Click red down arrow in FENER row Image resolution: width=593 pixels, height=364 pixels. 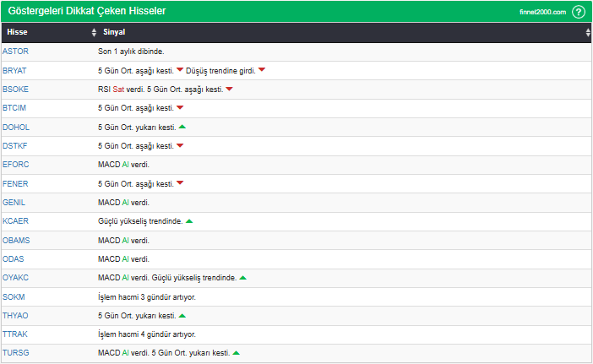[x=180, y=183]
